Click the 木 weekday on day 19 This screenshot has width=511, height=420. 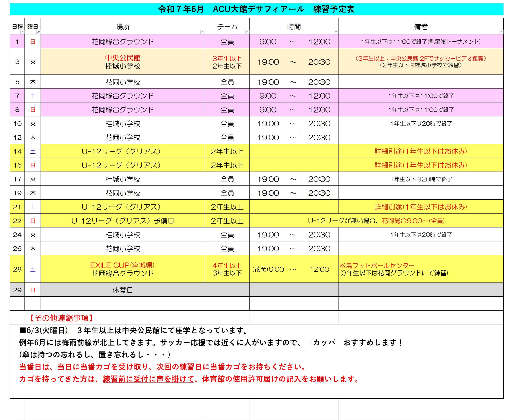[33, 193]
